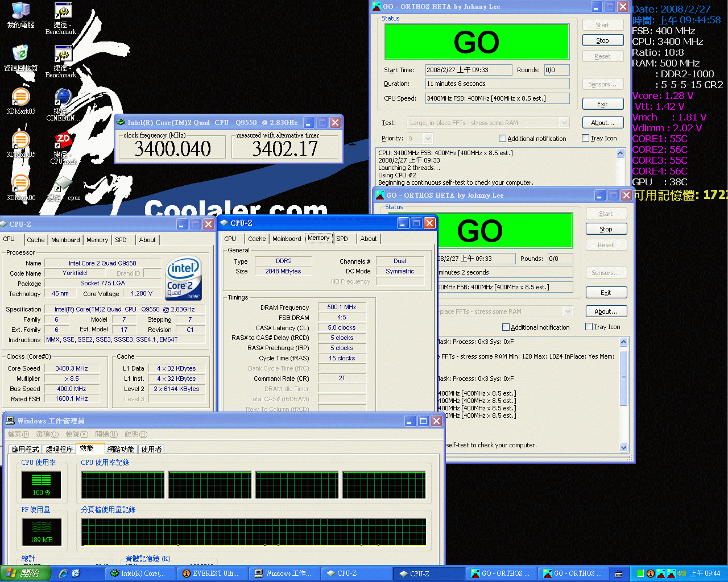This screenshot has width=728, height=582.
Task: Open 使用者 tab in Task Manager
Action: tap(151, 449)
